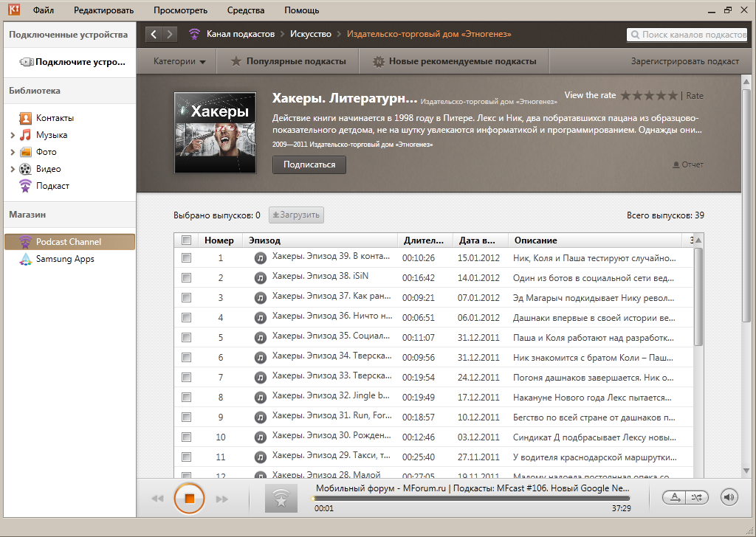
Task: Open Видео library section
Action: coord(48,169)
